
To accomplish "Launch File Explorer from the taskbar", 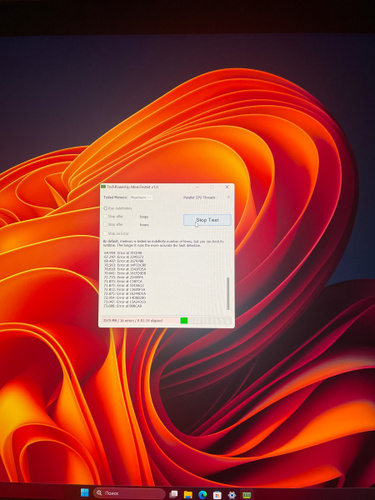I will point(188,494).
